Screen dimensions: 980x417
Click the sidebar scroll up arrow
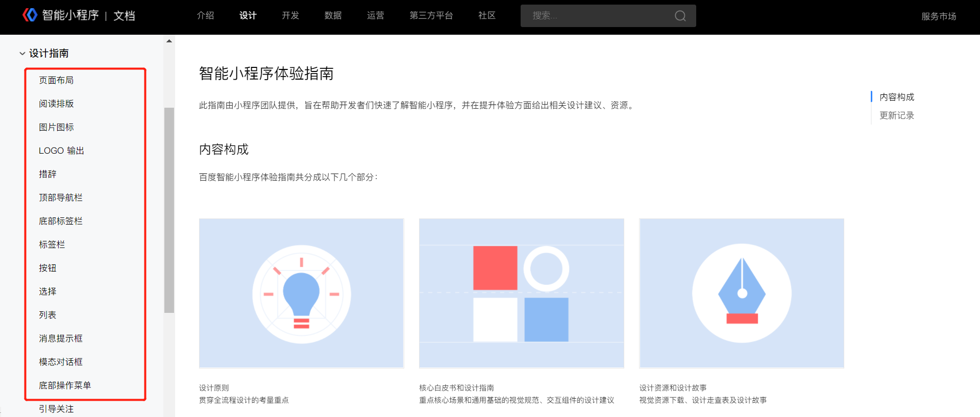point(169,41)
